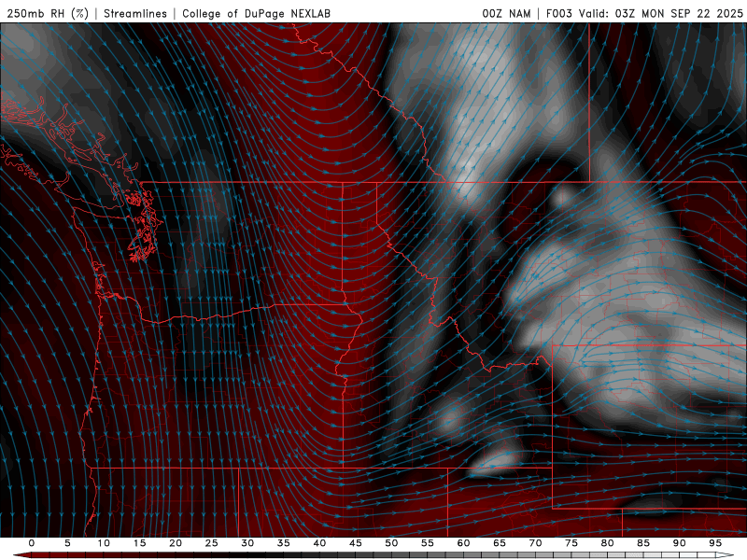Click the 70 label on the color scale

(x=535, y=543)
